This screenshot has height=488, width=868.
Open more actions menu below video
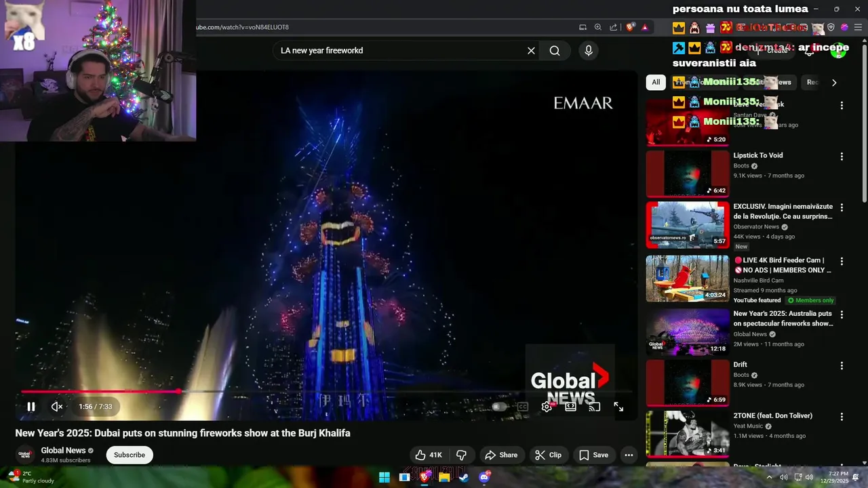coord(629,455)
